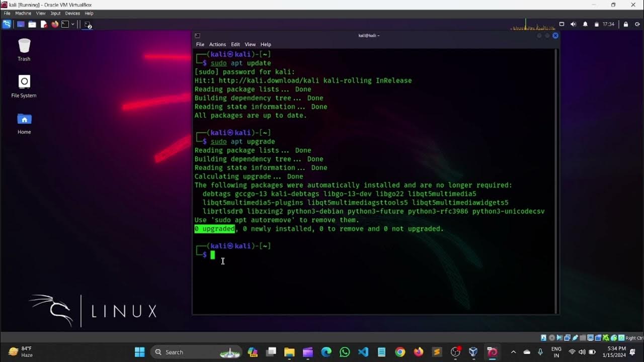
Task: Open notifications bell in Kali panel
Action: tap(585, 24)
